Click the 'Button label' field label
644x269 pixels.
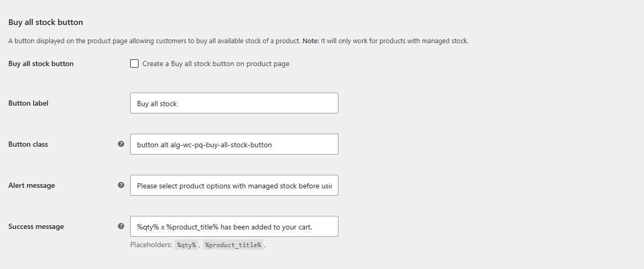coord(28,103)
